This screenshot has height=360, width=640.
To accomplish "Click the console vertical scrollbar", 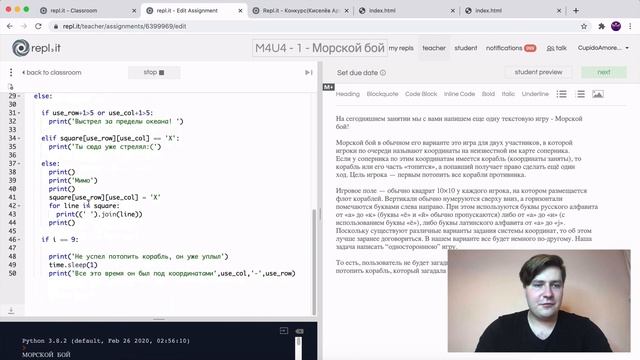I will click(298, 347).
